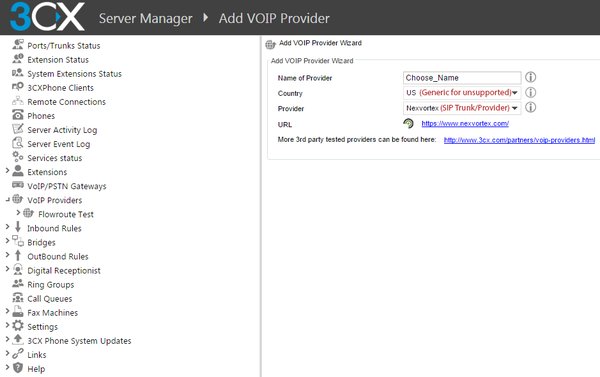Click the Ring Groups icon
Screen dimensions: 600x377
pyautogui.click(x=18, y=284)
